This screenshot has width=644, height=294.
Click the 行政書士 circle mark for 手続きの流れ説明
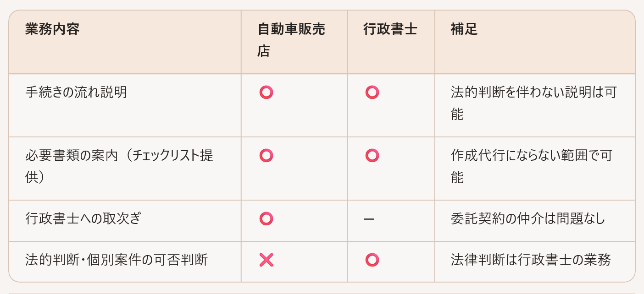click(372, 93)
